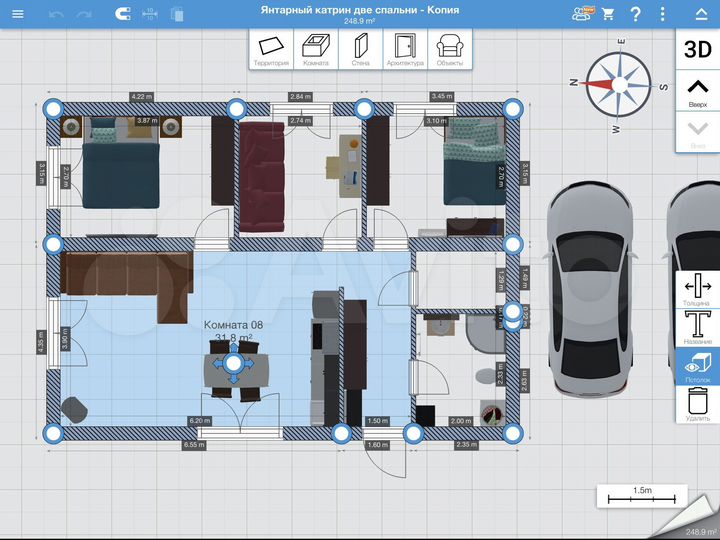The height and width of the screenshot is (540, 720).
Task: Open the shopping cart
Action: click(608, 15)
